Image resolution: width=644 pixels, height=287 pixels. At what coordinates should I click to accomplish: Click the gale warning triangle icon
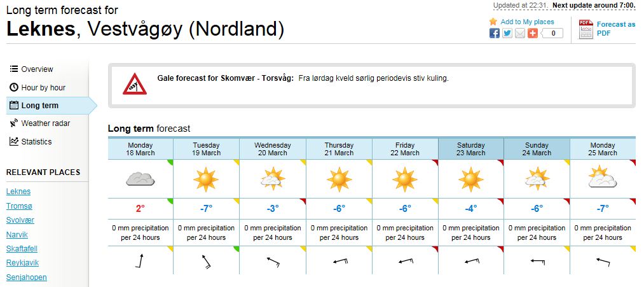point(134,84)
